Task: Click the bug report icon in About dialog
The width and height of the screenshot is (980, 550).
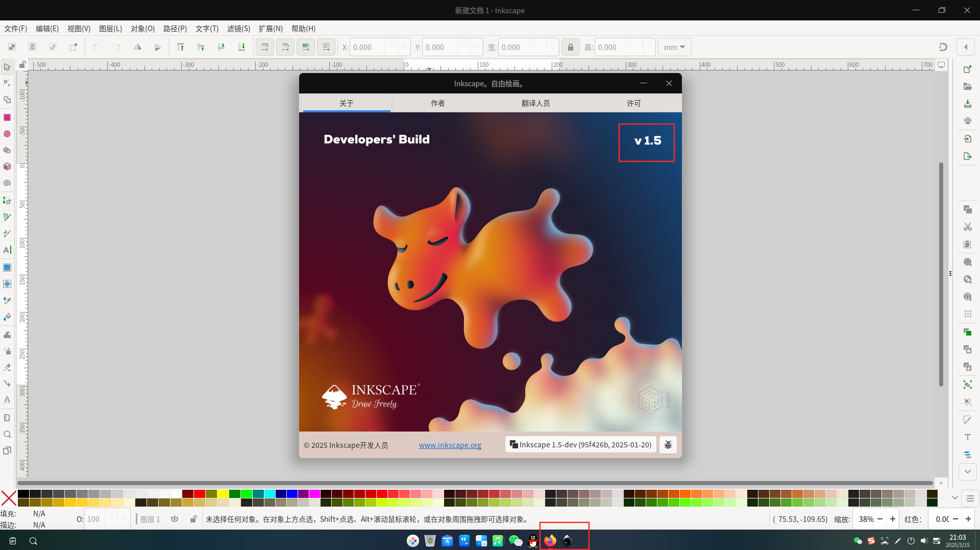Action: 668,445
